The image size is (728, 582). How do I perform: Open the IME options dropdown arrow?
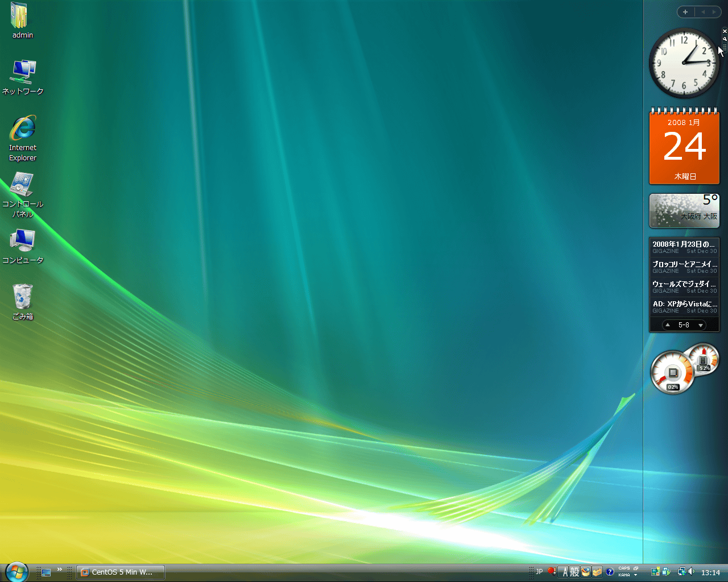(636, 575)
